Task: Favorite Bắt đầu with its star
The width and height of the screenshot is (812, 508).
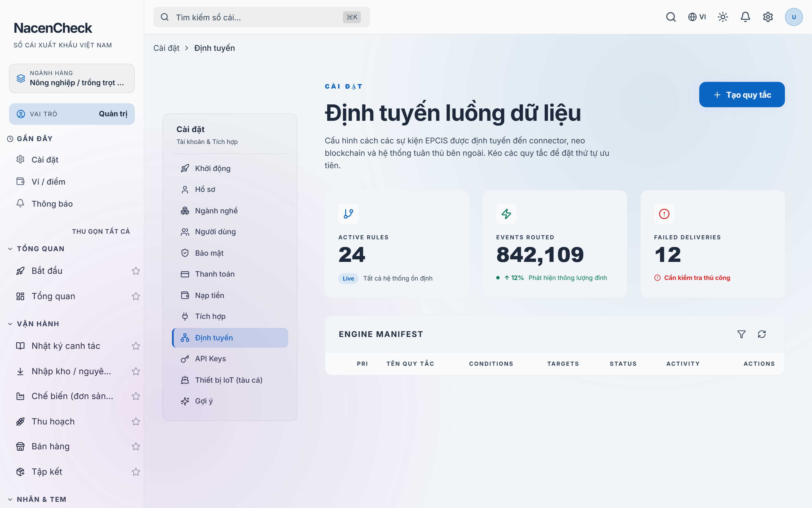Action: 136,271
